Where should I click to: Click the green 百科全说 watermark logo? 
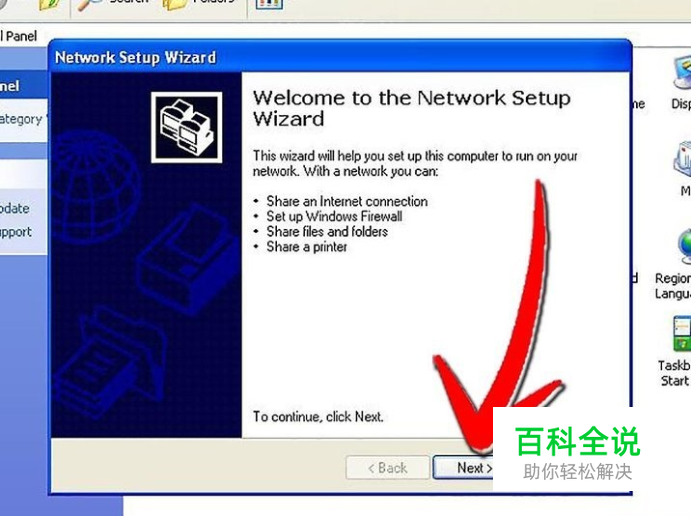[577, 441]
